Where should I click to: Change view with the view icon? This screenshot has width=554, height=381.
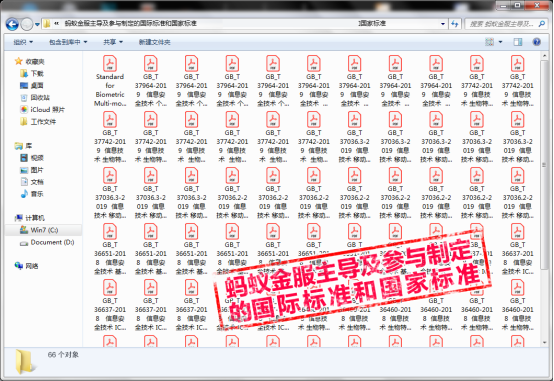[x=489, y=42]
